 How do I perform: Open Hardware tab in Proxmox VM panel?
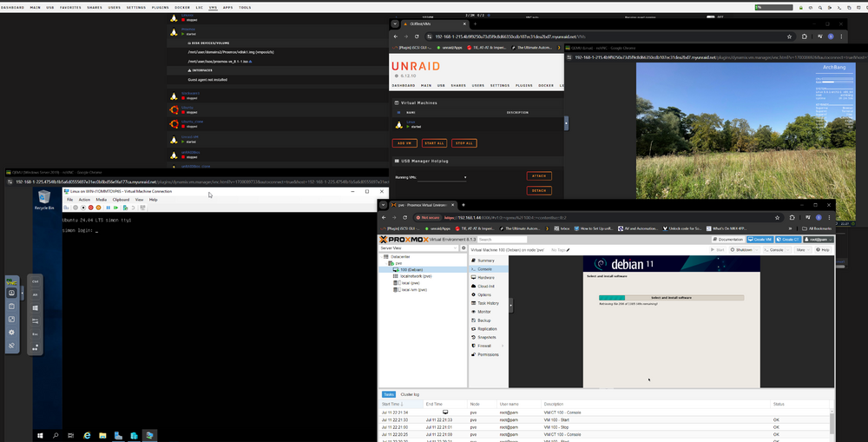(486, 278)
